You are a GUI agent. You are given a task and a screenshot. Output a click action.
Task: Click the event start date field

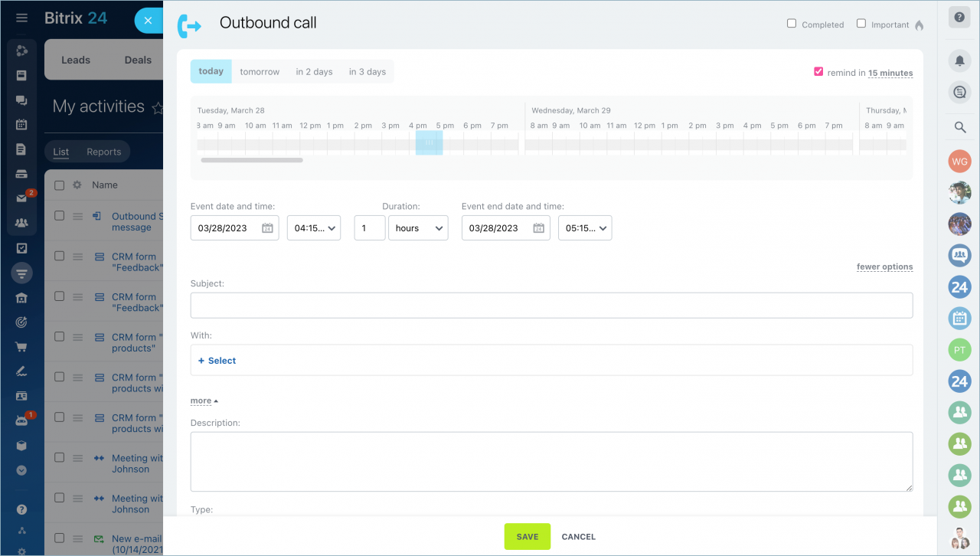pyautogui.click(x=235, y=228)
